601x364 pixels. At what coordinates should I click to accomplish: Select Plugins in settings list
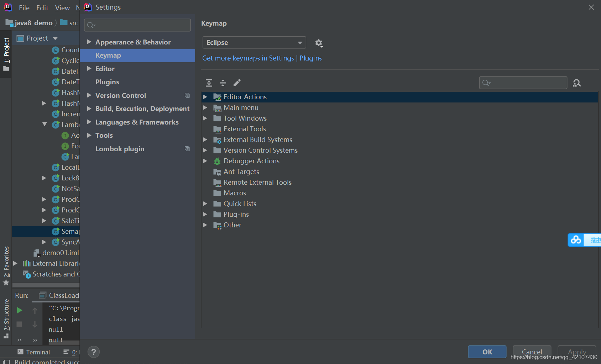click(107, 82)
